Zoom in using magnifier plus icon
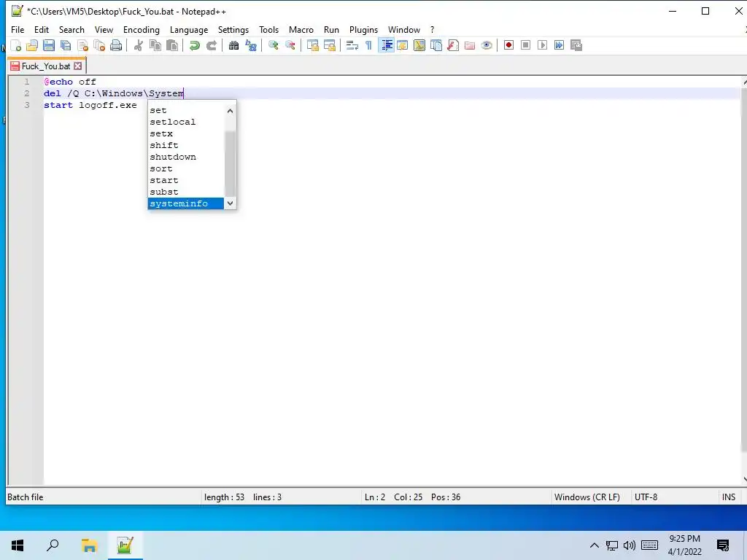 pos(273,45)
